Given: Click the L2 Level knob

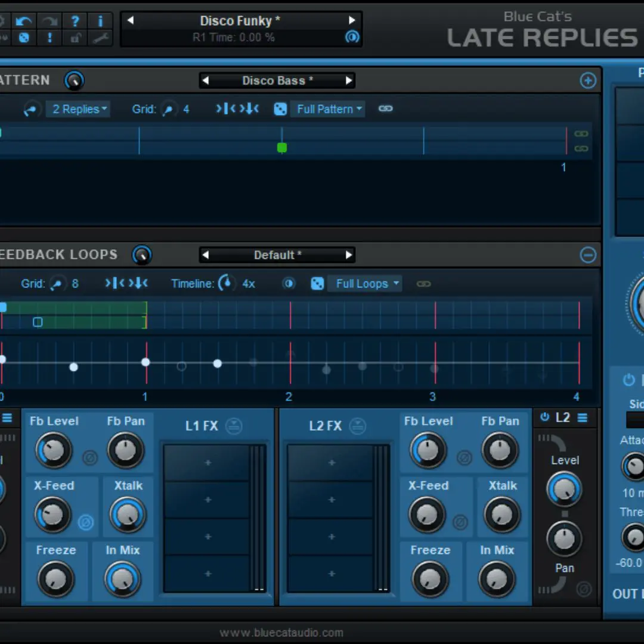Looking at the screenshot, I should tap(564, 489).
